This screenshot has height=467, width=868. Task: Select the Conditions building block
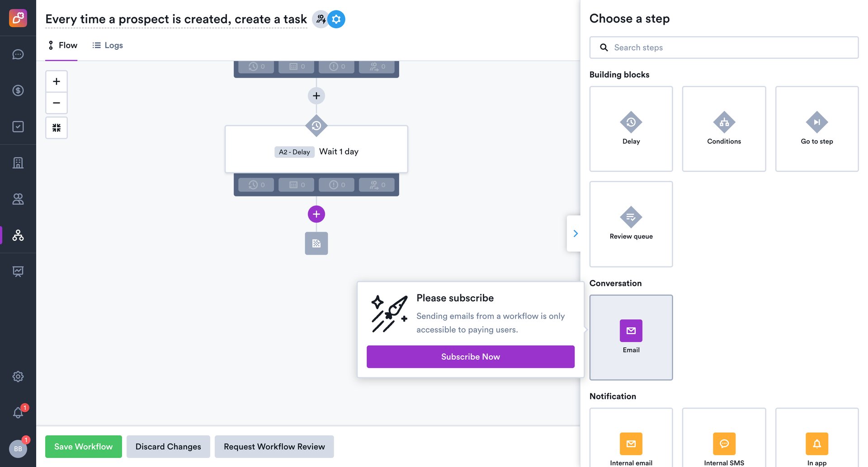pyautogui.click(x=724, y=129)
